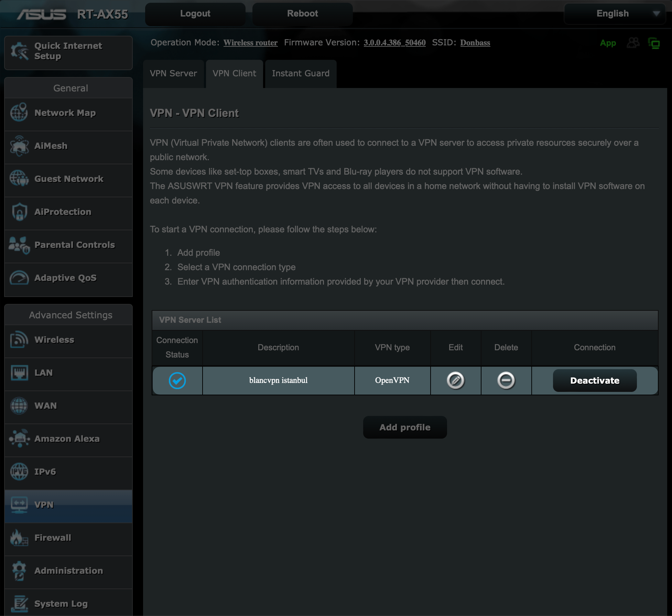Click the green remote connection status icon at top right
This screenshot has height=616, width=672.
click(654, 43)
